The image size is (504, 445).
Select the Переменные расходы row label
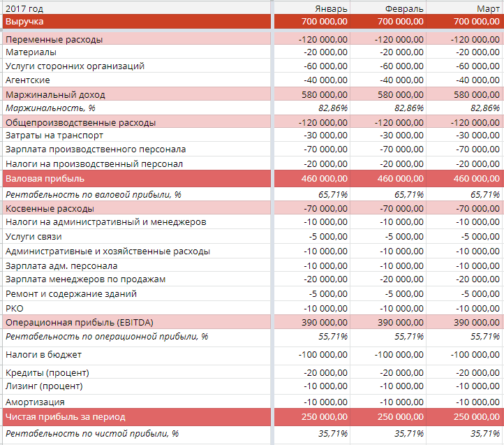click(x=54, y=39)
